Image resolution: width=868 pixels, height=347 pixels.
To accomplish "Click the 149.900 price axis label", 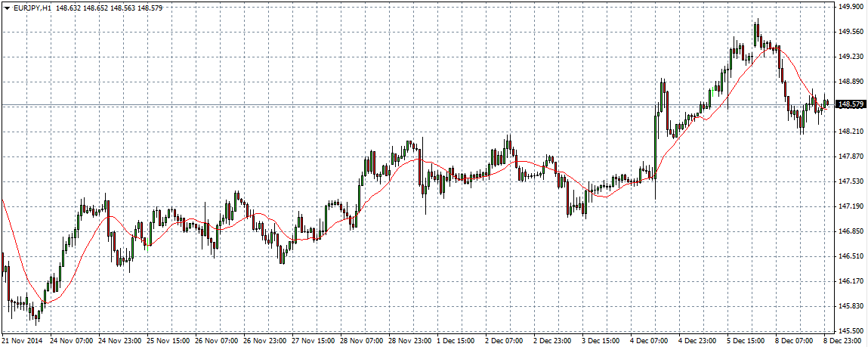I will coord(850,7).
